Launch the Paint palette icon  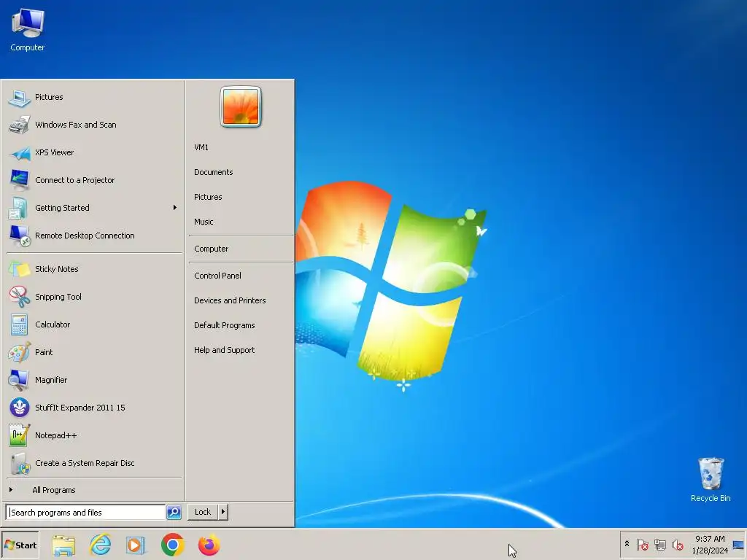tap(19, 352)
